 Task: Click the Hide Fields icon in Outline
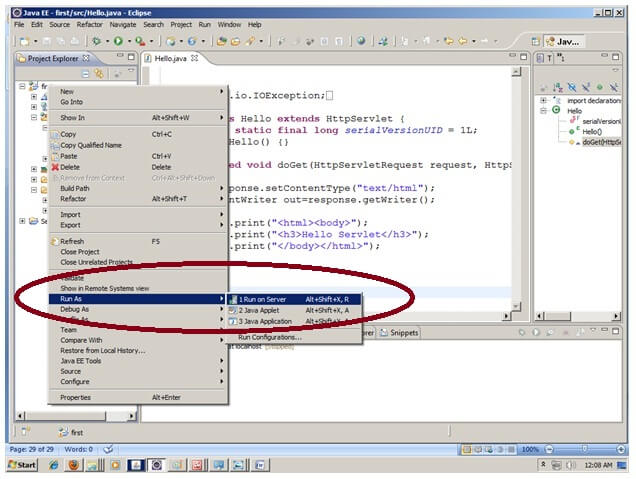pos(572,87)
